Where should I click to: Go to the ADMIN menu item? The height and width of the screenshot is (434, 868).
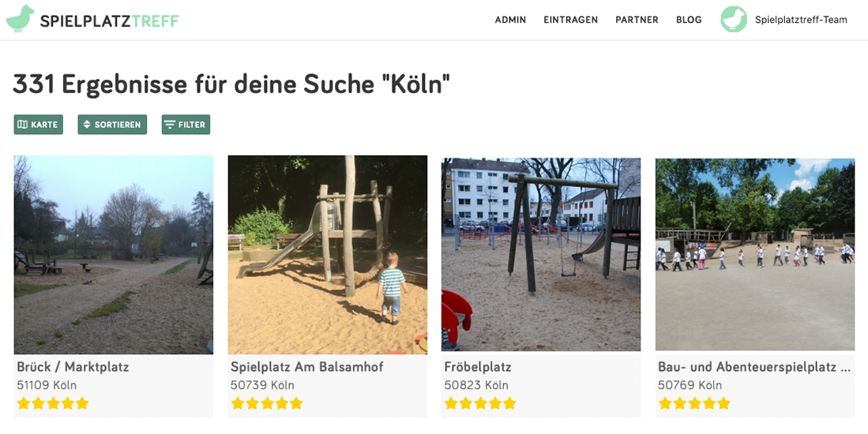510,20
